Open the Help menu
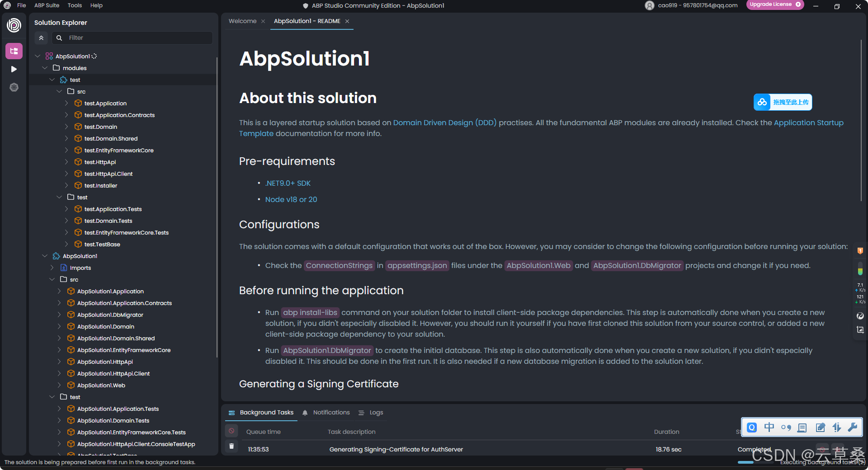 coord(96,5)
